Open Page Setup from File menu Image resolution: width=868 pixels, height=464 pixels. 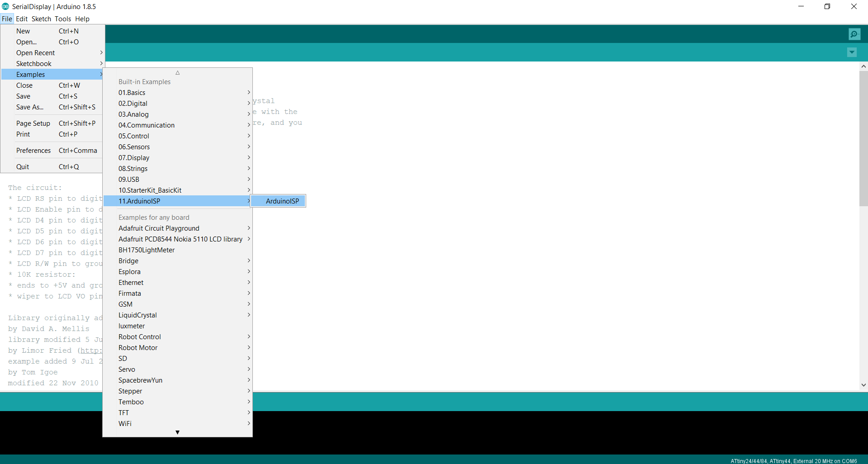53,123
